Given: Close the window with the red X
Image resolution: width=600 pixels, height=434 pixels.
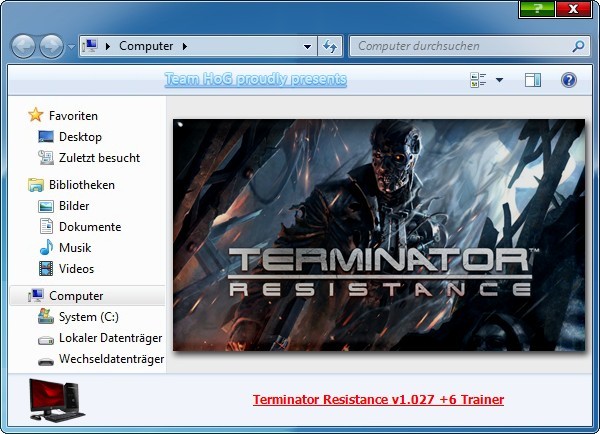Looking at the screenshot, I should click(574, 9).
